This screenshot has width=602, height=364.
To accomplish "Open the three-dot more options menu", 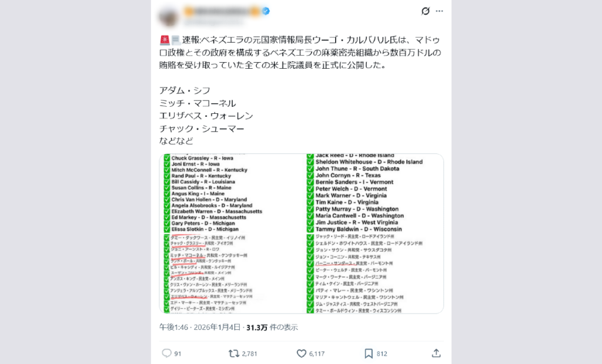I will [x=439, y=11].
